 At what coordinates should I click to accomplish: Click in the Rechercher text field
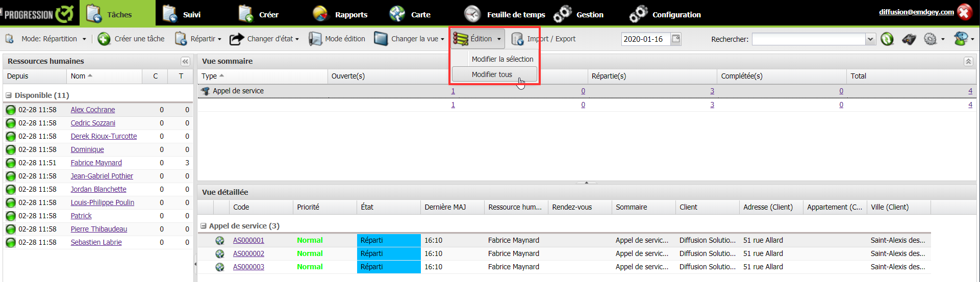click(808, 39)
